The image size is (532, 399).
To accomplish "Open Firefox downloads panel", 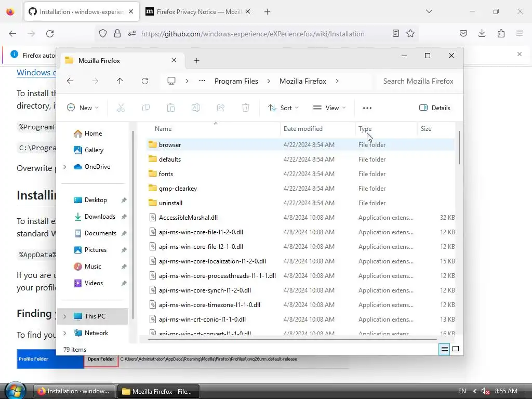I will point(482,34).
